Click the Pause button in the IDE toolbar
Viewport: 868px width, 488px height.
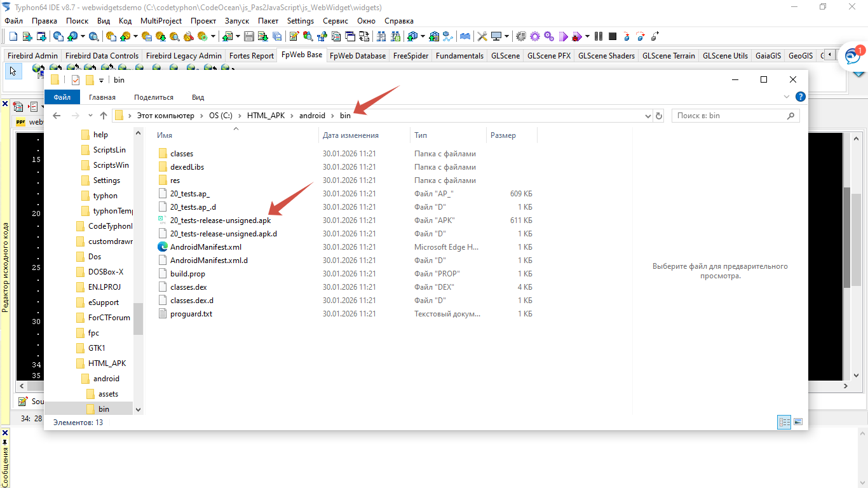(x=599, y=36)
